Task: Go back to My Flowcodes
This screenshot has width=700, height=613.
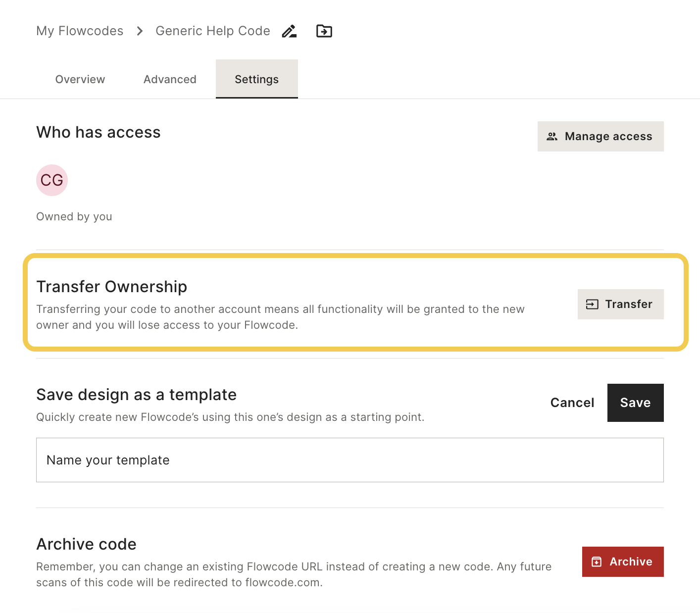Action: click(x=80, y=31)
